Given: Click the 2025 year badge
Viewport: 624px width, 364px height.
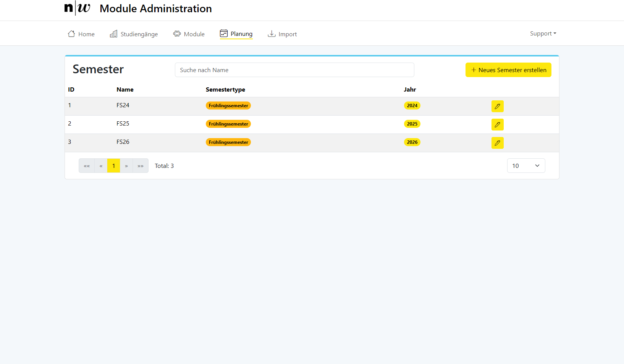Looking at the screenshot, I should [412, 124].
